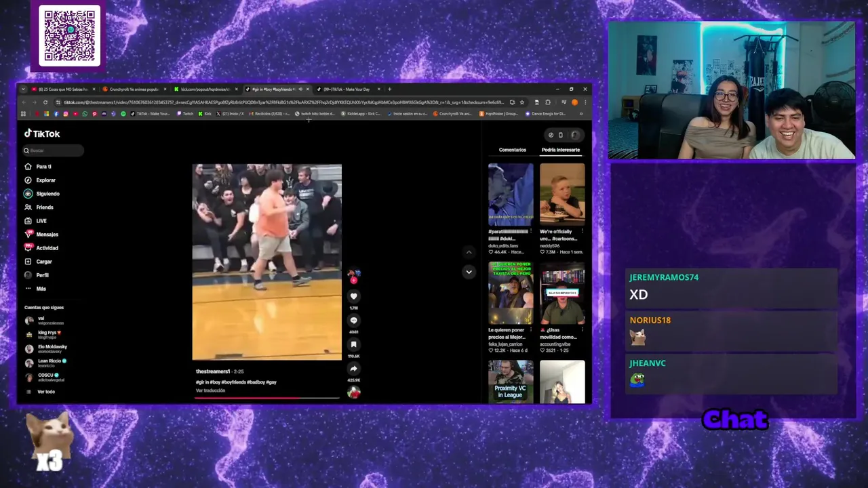The width and height of the screenshot is (868, 488).
Task: Go to next video arrow
Action: [469, 272]
